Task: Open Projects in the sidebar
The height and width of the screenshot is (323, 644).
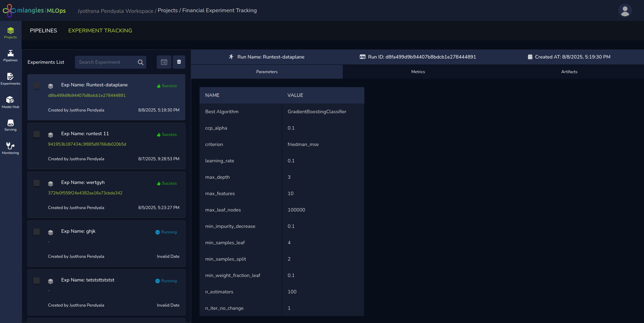Action: [10, 33]
